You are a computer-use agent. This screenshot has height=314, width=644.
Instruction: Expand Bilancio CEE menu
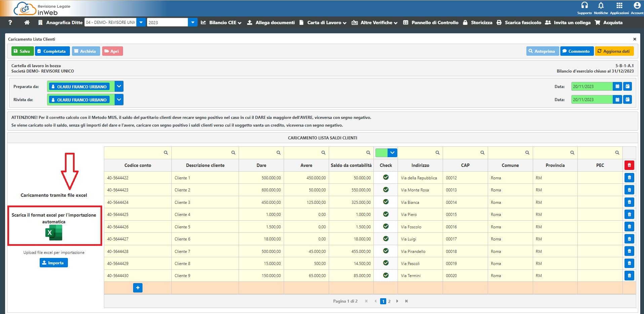click(x=221, y=23)
